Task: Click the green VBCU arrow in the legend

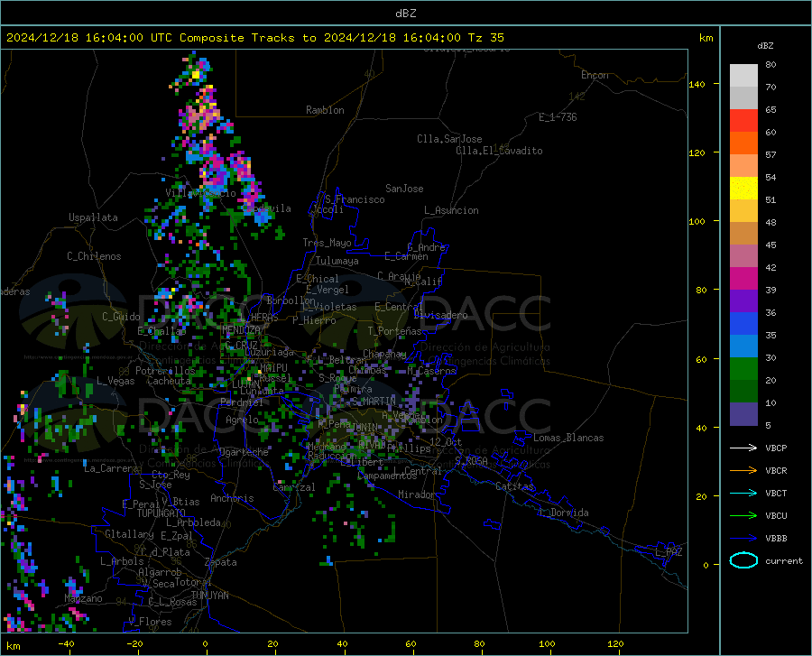Action: click(743, 515)
